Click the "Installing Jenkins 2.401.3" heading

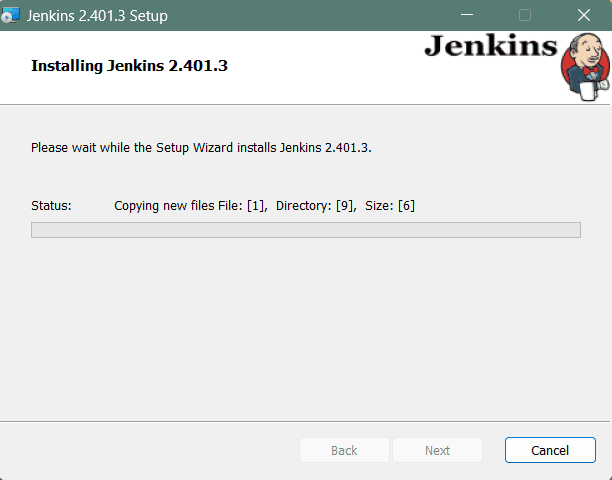click(135, 67)
